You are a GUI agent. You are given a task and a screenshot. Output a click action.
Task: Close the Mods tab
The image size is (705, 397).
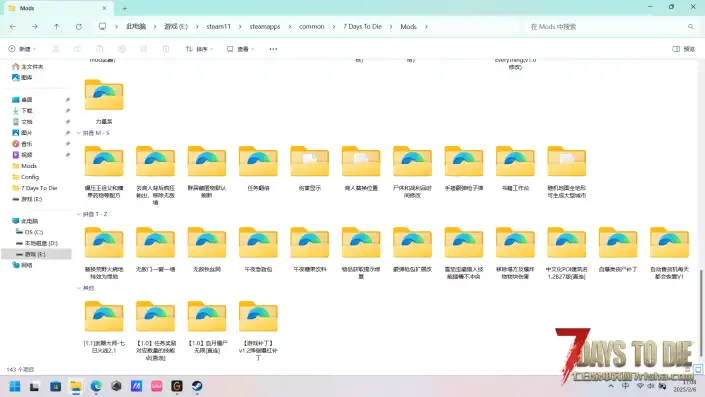pos(104,8)
